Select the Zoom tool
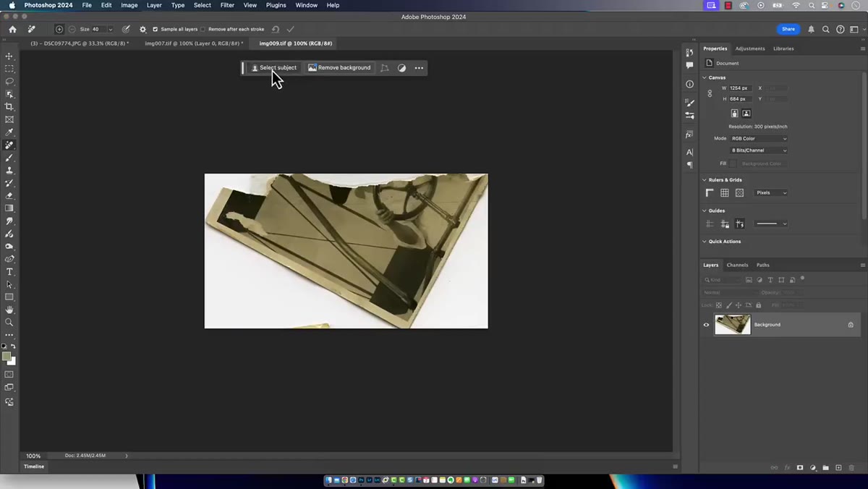Viewport: 868px width, 489px height. (9, 323)
